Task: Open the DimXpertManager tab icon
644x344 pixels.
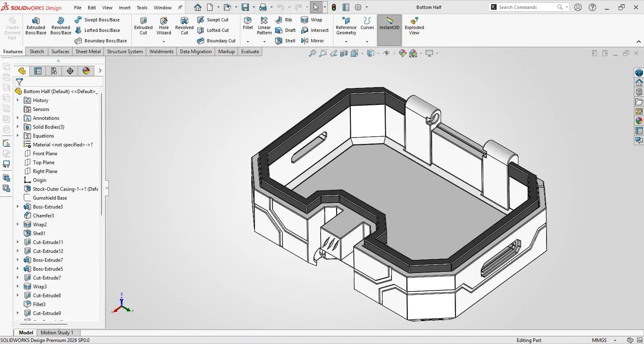Action: tap(70, 71)
